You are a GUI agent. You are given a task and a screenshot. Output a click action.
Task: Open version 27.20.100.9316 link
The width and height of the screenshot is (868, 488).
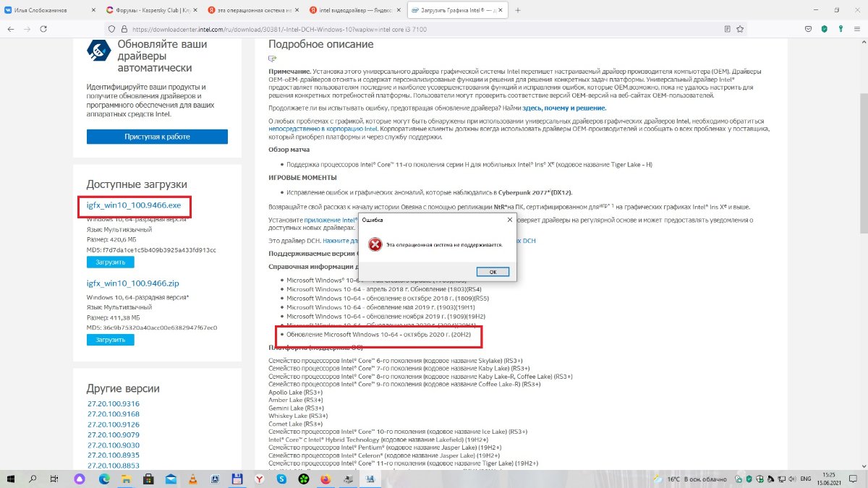point(114,403)
